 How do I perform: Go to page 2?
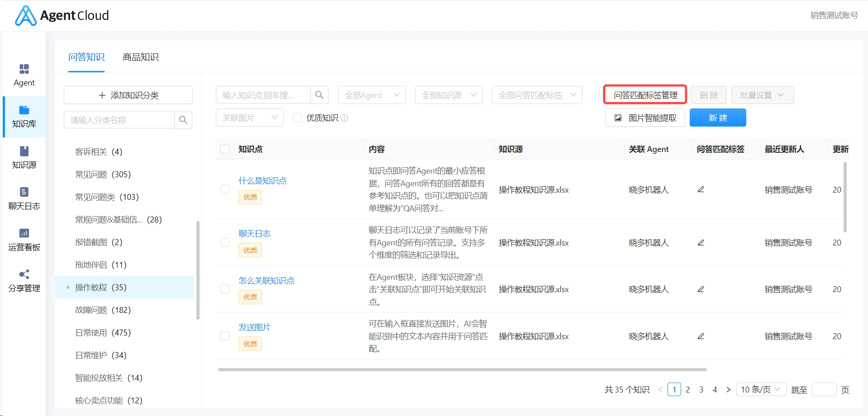[688, 389]
